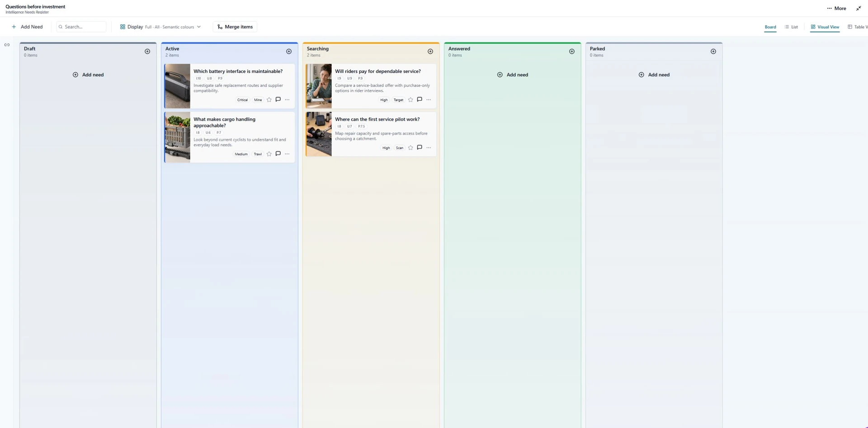
Task: Switch to the Visual View tab
Action: coord(825,27)
